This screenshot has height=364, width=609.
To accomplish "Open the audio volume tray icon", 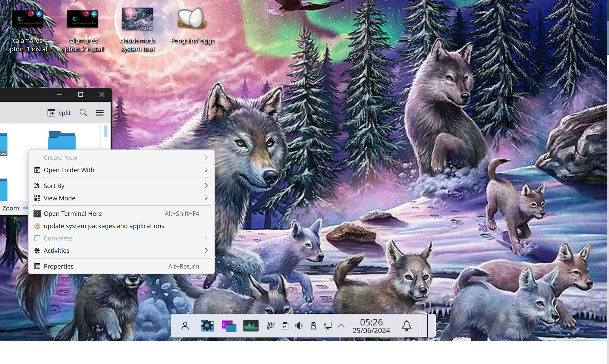I will 299,326.
